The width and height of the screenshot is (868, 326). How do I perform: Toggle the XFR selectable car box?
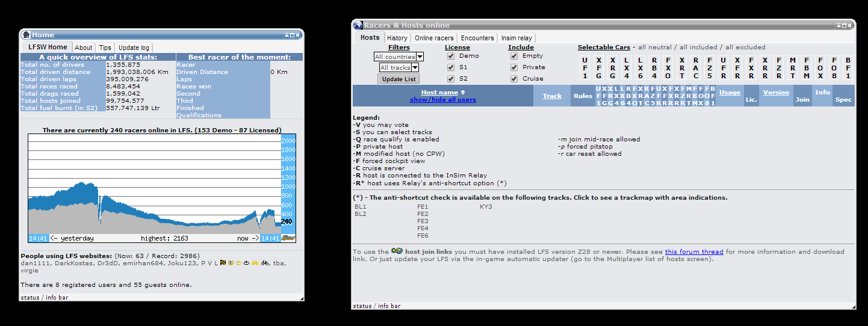[x=737, y=68]
